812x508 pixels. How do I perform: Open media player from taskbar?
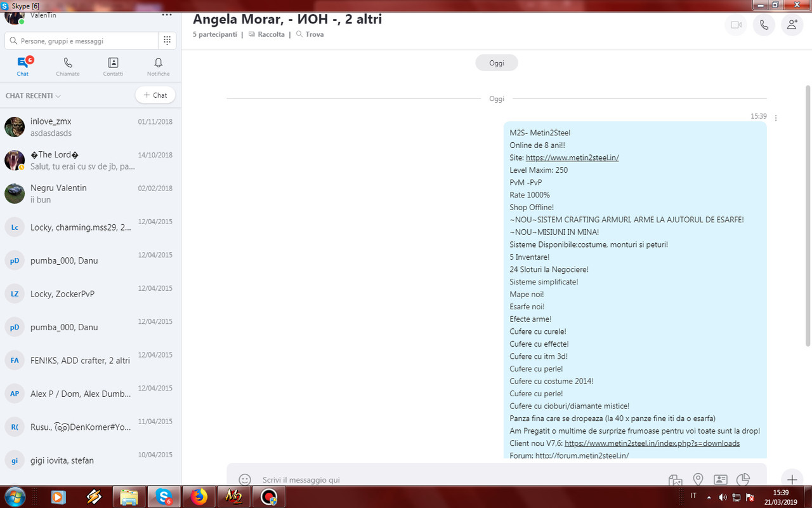pyautogui.click(x=58, y=497)
